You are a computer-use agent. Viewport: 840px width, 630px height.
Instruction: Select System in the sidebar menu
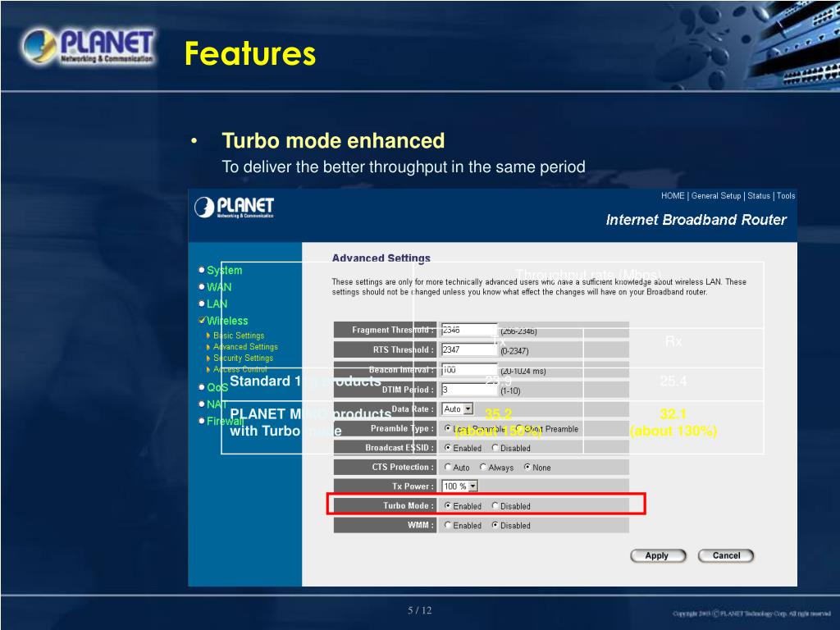(224, 270)
